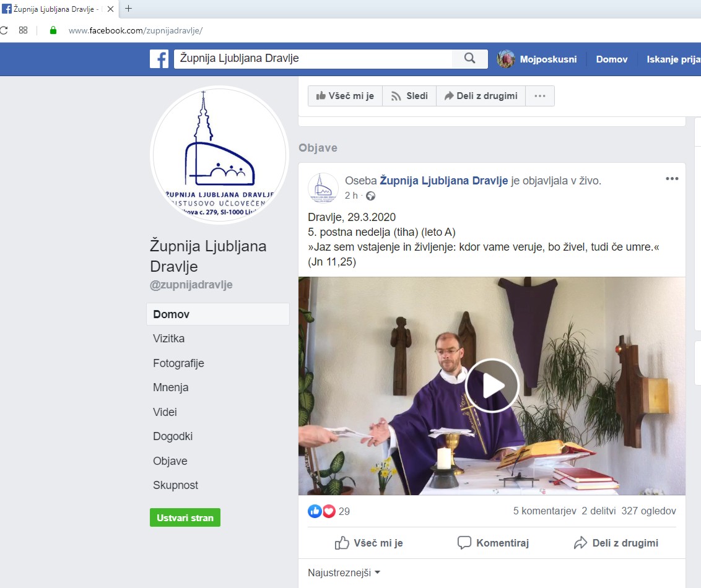Share post with Deli z drugimi
This screenshot has height=588, width=701.
[616, 543]
